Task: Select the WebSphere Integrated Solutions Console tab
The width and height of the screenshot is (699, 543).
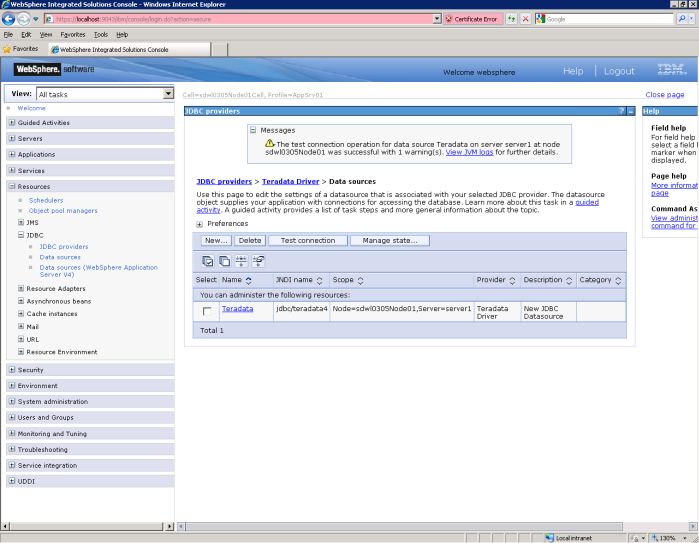Action: [129, 49]
